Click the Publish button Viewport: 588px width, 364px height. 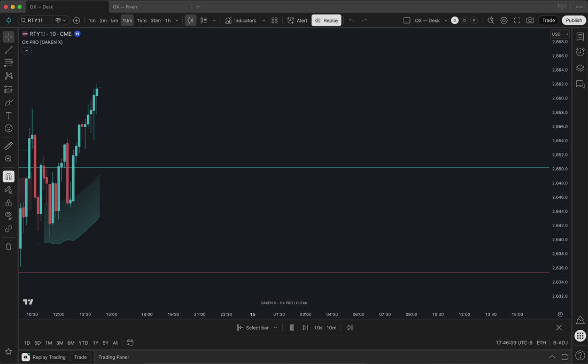[574, 20]
